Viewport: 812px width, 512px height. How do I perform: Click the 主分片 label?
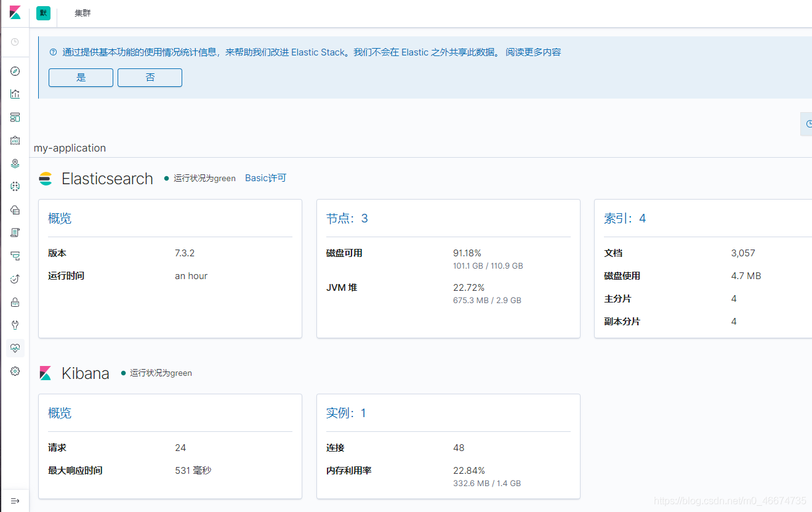[x=617, y=299]
